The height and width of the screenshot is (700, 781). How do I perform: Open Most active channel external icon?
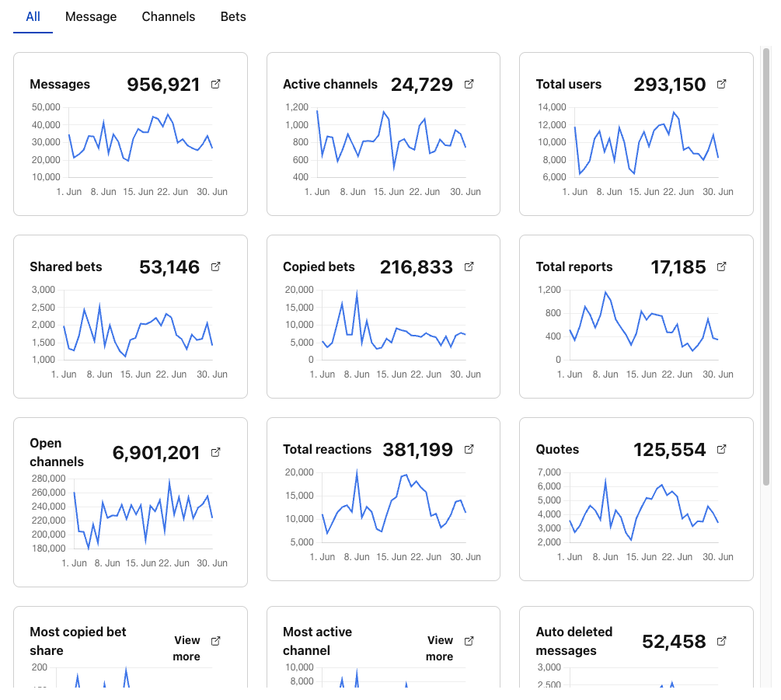tap(469, 641)
